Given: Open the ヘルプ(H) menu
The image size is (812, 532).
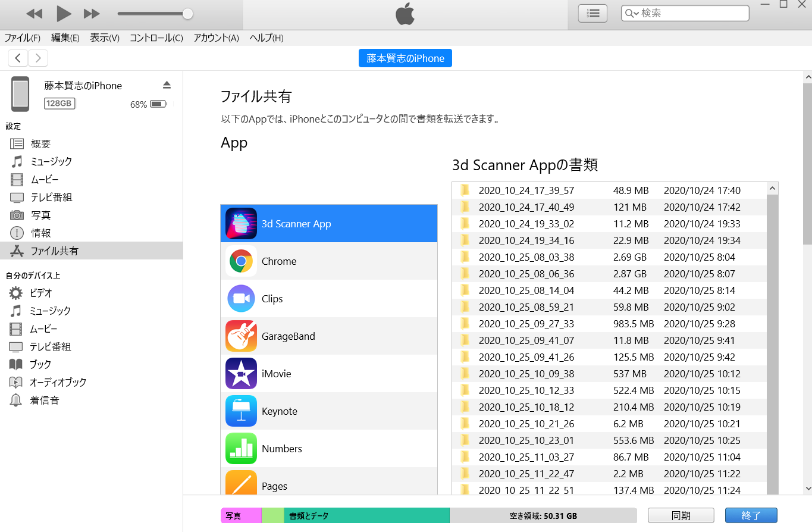Looking at the screenshot, I should [267, 38].
